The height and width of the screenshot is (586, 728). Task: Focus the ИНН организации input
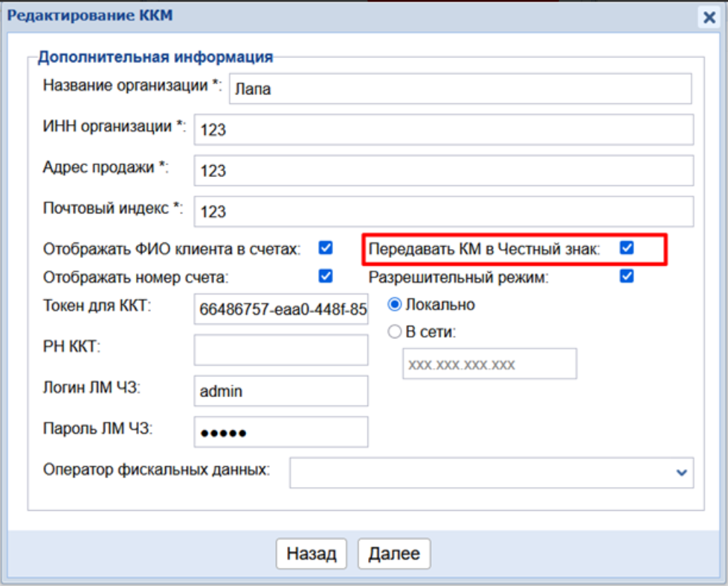(x=443, y=130)
